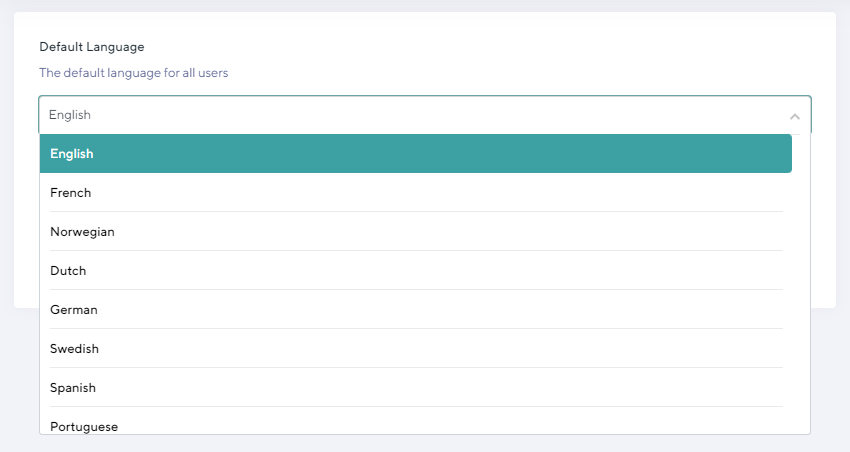The height and width of the screenshot is (452, 850).
Task: Select Swedish in the dropdown list
Action: click(x=416, y=349)
